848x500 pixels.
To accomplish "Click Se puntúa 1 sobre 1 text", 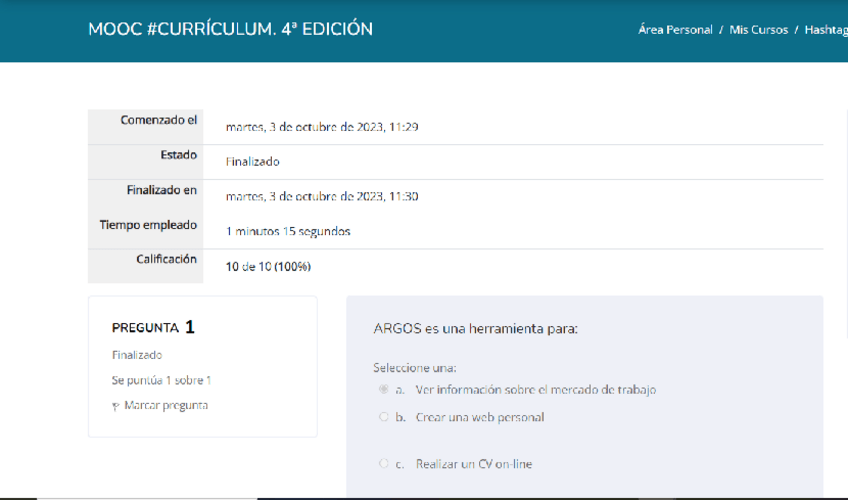I will coord(161,381).
